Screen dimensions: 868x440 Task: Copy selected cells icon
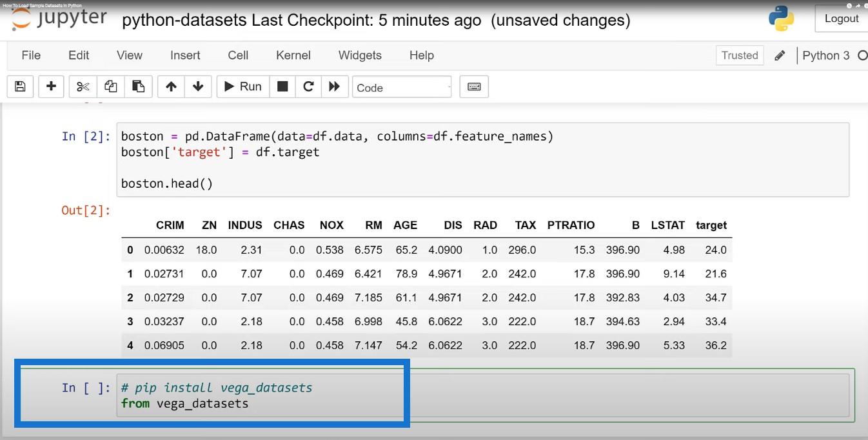pos(111,86)
